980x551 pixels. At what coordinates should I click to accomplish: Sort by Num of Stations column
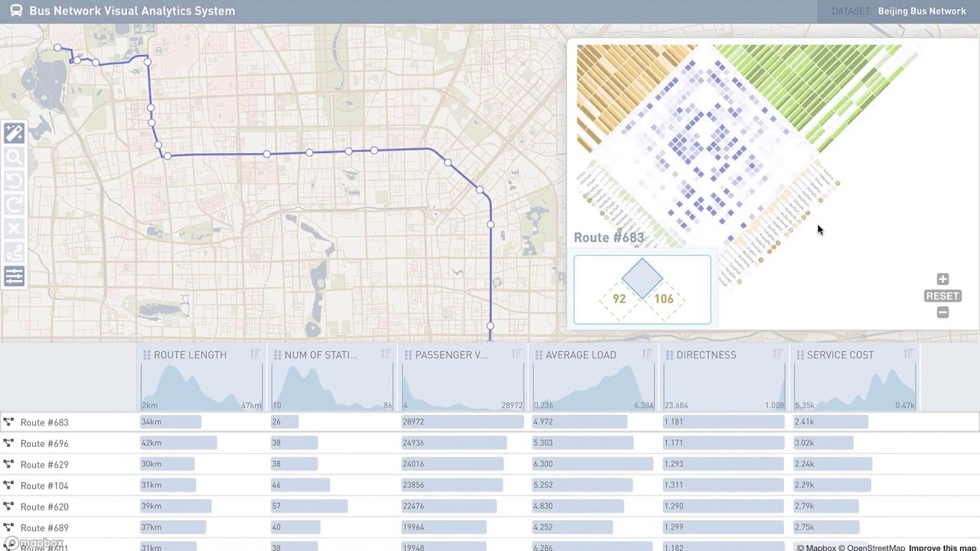coord(386,354)
